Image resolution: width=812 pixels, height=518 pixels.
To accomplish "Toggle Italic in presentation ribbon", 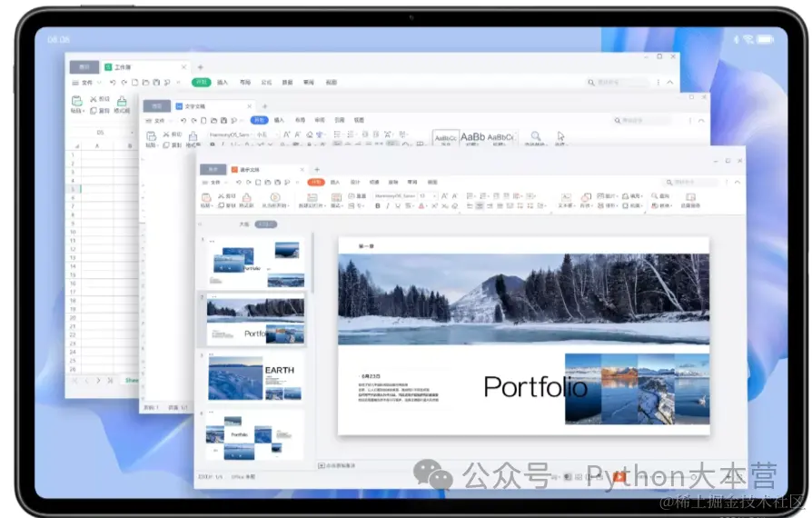I will pos(387,205).
